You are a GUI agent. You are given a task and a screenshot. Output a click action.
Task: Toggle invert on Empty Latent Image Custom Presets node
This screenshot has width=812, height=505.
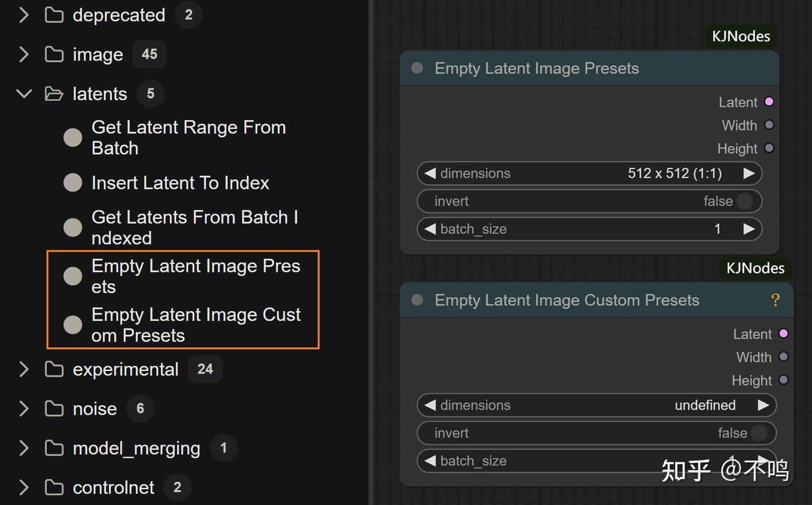coord(759,433)
